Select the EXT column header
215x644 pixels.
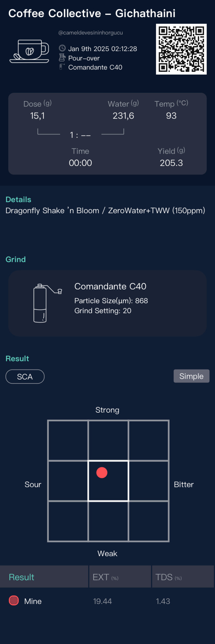click(120, 577)
